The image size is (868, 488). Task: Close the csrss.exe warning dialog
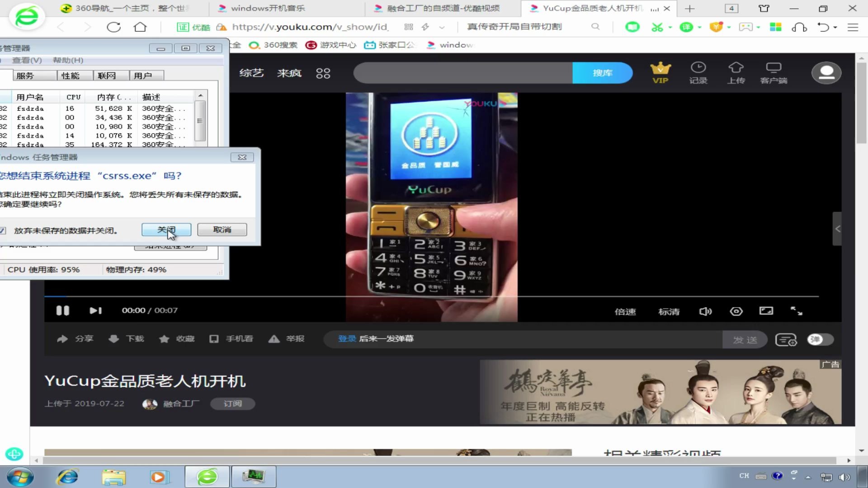click(x=242, y=157)
